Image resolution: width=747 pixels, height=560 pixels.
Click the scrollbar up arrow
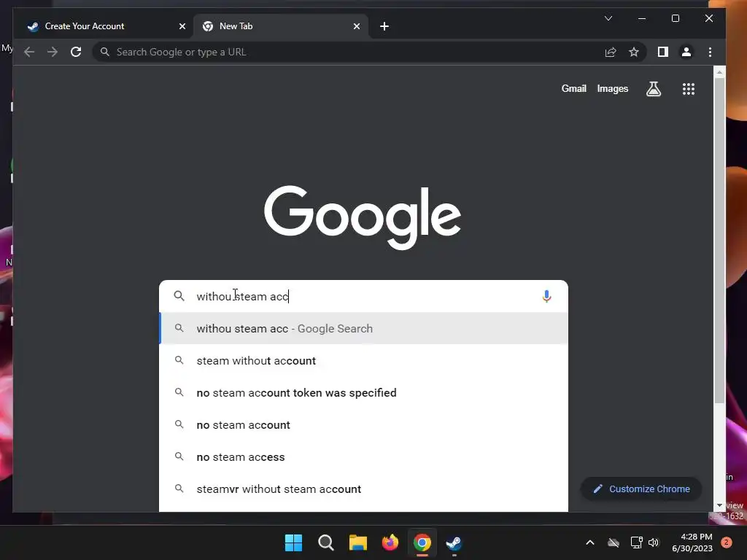click(x=719, y=72)
